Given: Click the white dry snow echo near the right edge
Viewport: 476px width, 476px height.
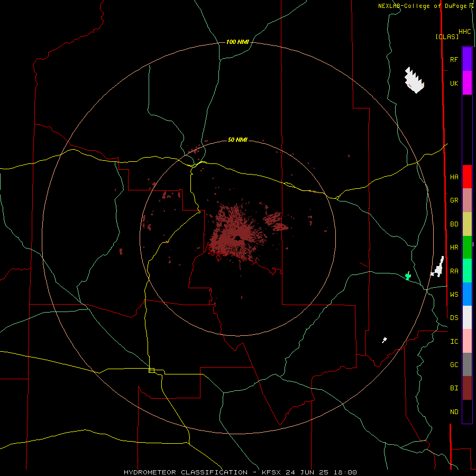Looking at the screenshot, I should point(438,267).
